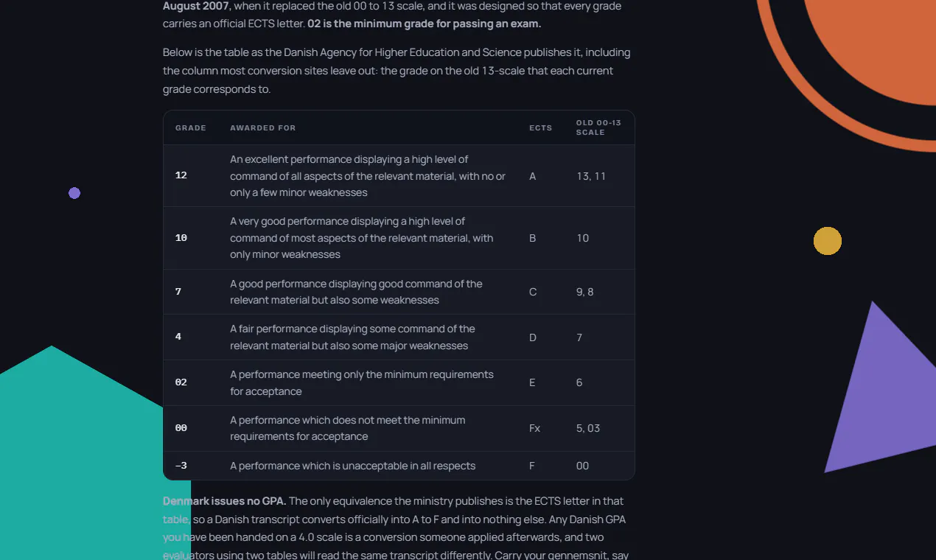This screenshot has width=936, height=560.
Task: Click the bold 'Denmark issues no GPA.' text
Action: (x=224, y=501)
